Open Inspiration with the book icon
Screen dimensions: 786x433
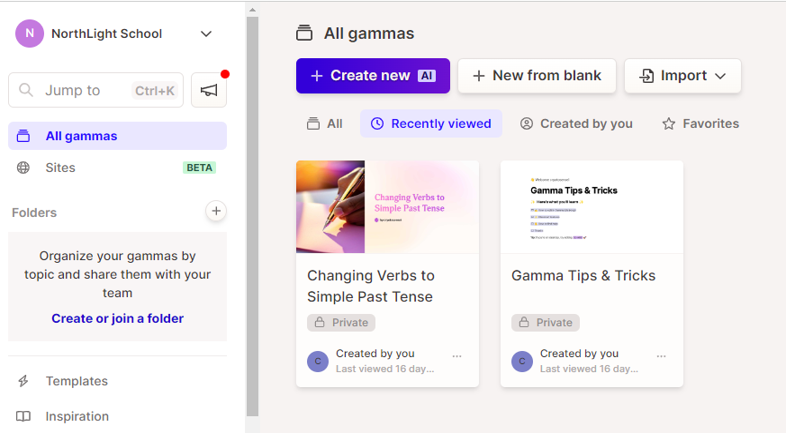(x=117, y=416)
